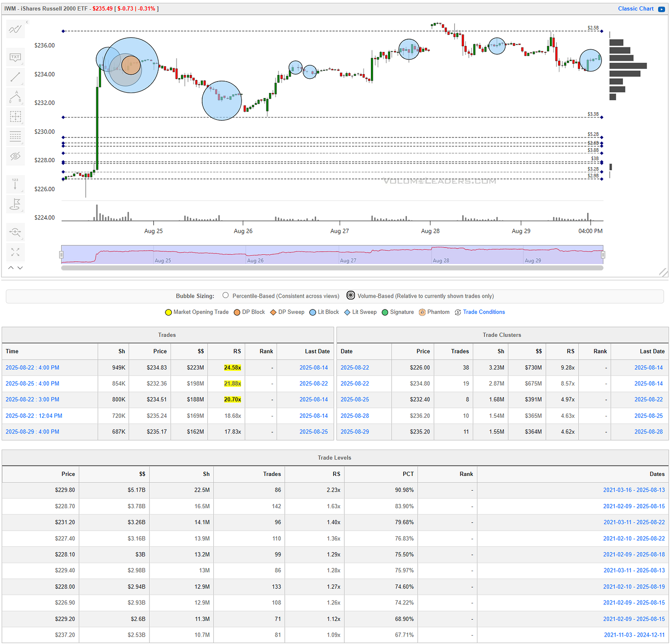Screen dimensions: 671x644
Task: Open trade 2025-08-22 : 4:00 PM
Action: tap(32, 368)
